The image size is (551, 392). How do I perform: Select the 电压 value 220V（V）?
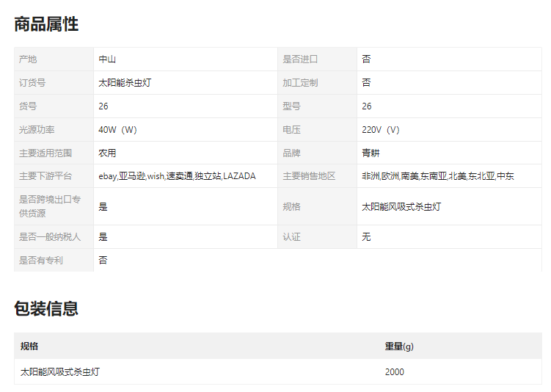tap(381, 130)
